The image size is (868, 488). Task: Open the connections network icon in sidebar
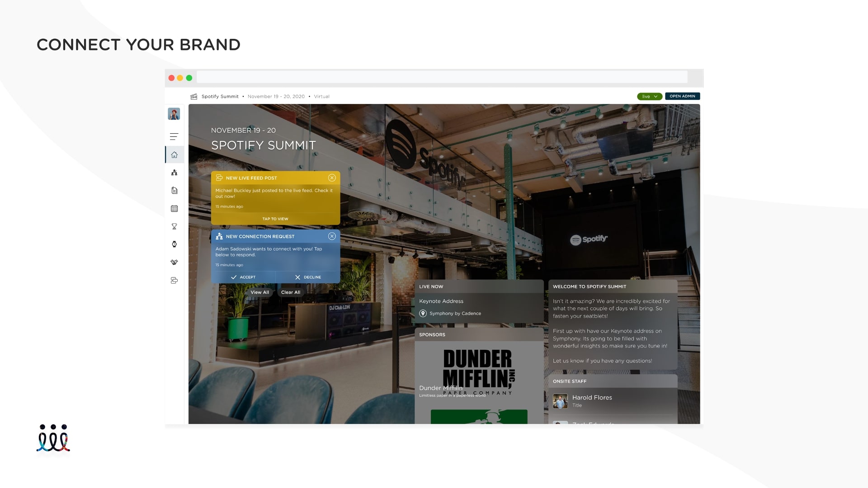[175, 173]
